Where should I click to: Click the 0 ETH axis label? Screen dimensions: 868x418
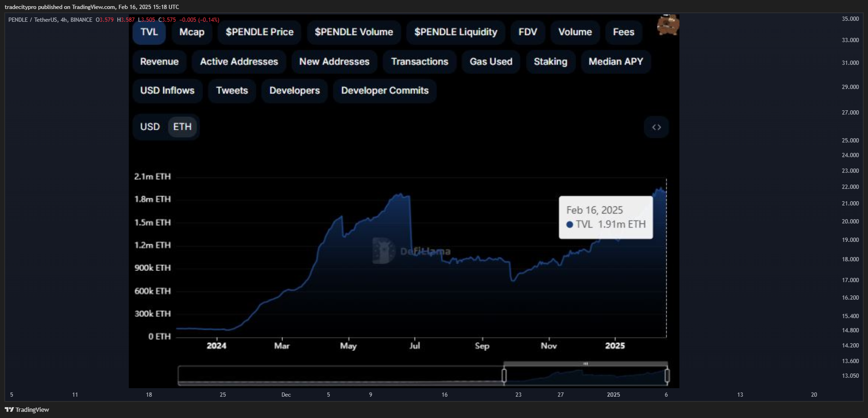159,337
